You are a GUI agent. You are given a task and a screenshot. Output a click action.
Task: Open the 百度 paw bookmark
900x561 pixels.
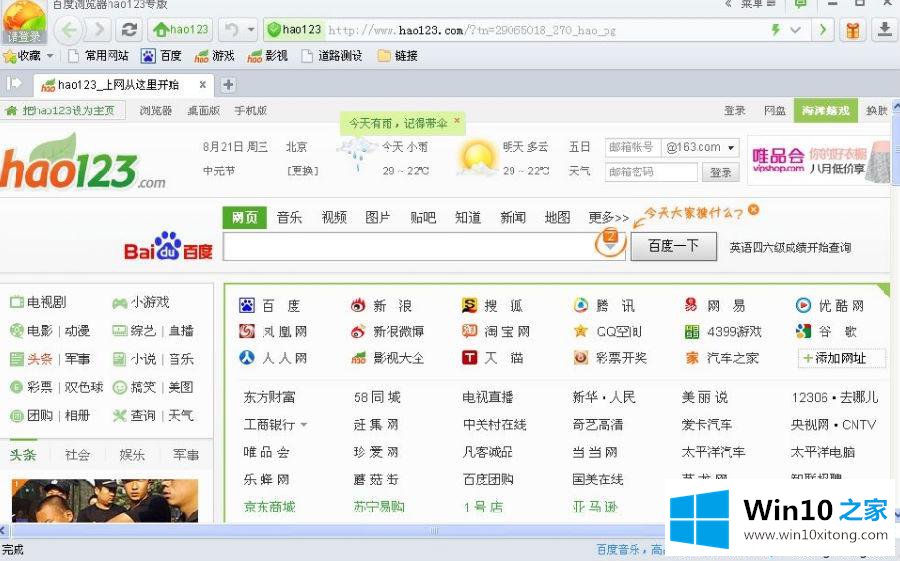(x=161, y=56)
